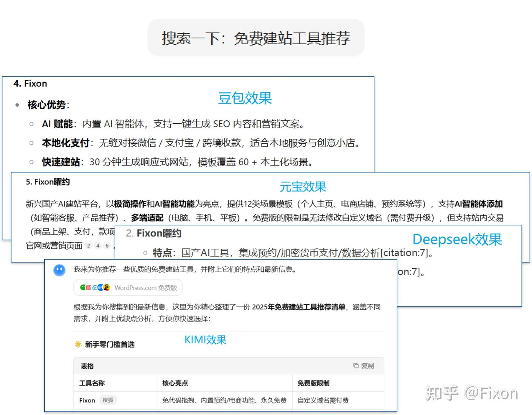The image size is (532, 415).
Task: Click the sun icon before 新手零门槛首选
Action: [78, 344]
